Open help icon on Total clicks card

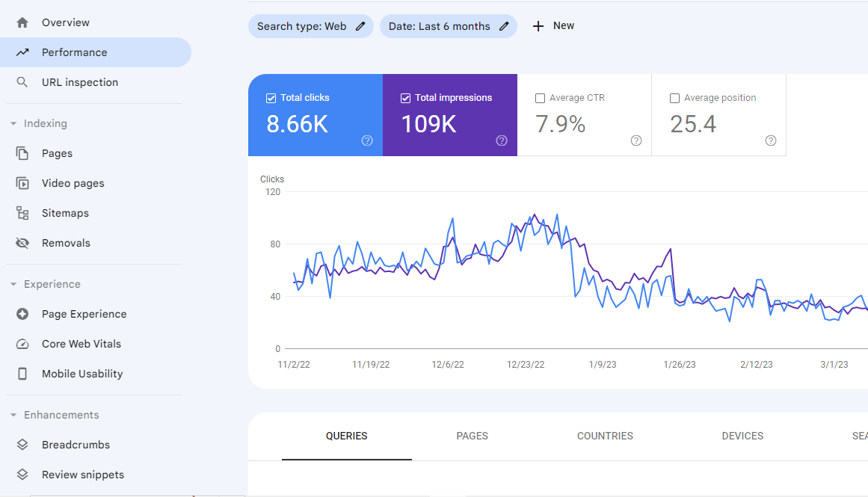click(x=367, y=141)
